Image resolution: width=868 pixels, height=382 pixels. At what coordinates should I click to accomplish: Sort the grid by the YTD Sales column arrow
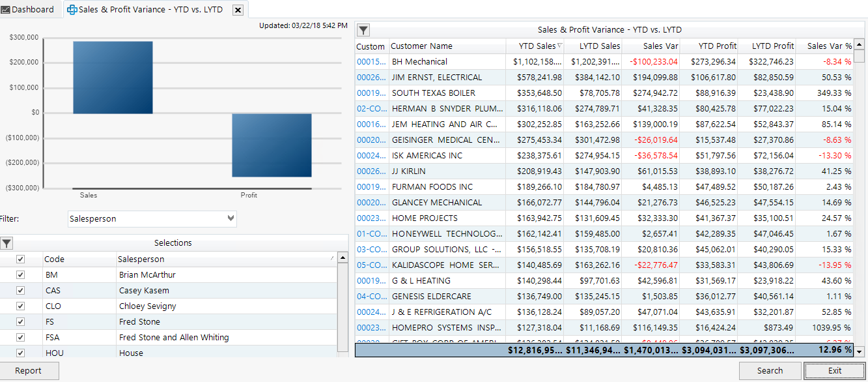tap(558, 46)
